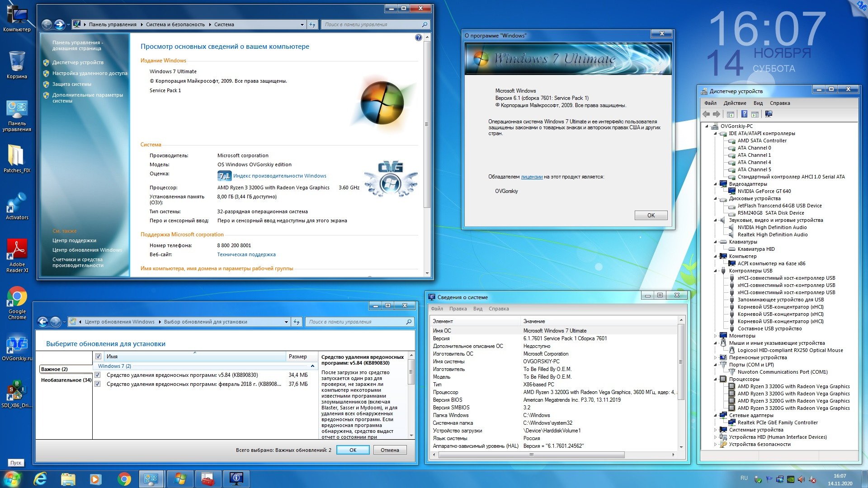This screenshot has width=868, height=488.
Task: Open Диспетчер устройств link in sidebar
Action: pos(78,63)
